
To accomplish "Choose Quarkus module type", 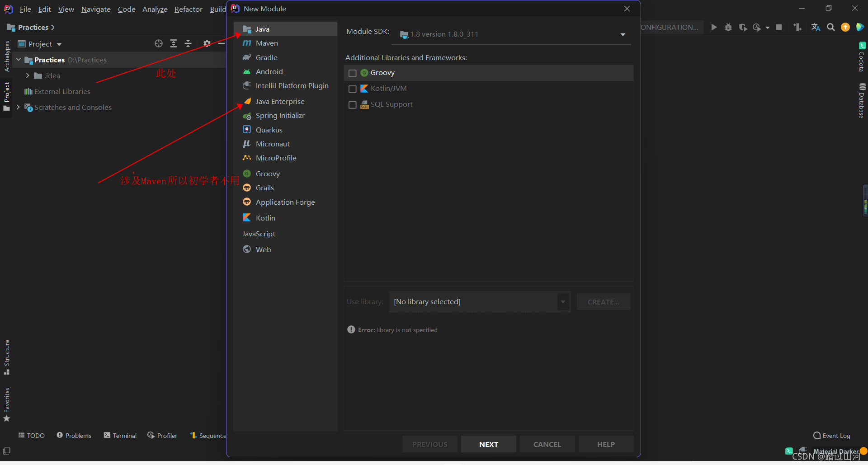I will (x=285, y=130).
